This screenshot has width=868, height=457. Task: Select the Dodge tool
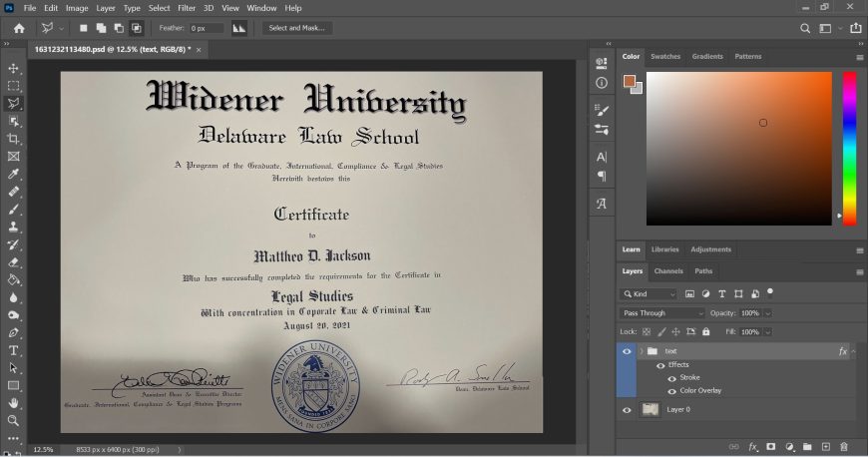click(13, 315)
